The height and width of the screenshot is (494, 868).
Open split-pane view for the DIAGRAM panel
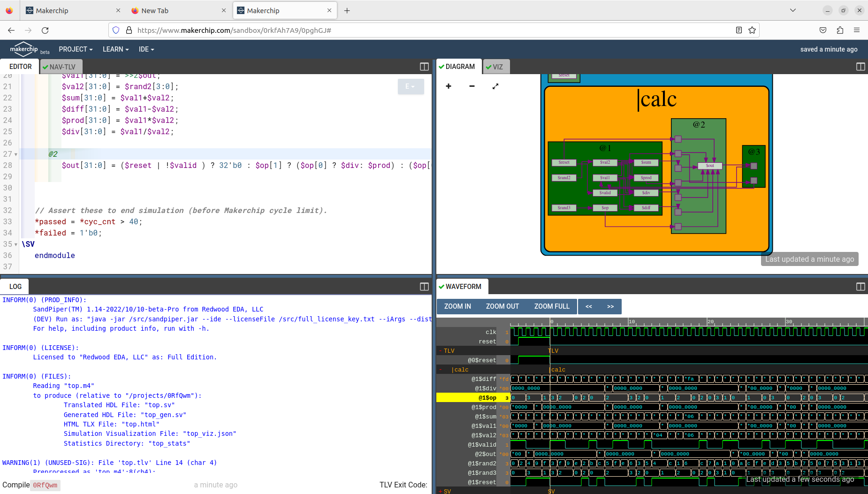click(860, 67)
